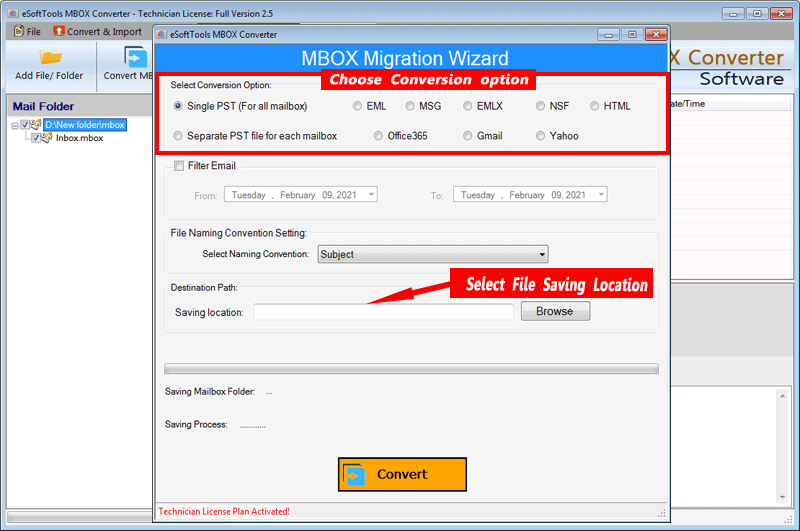The width and height of the screenshot is (800, 531).
Task: Select Separate PST file for each mailbox
Action: click(178, 136)
